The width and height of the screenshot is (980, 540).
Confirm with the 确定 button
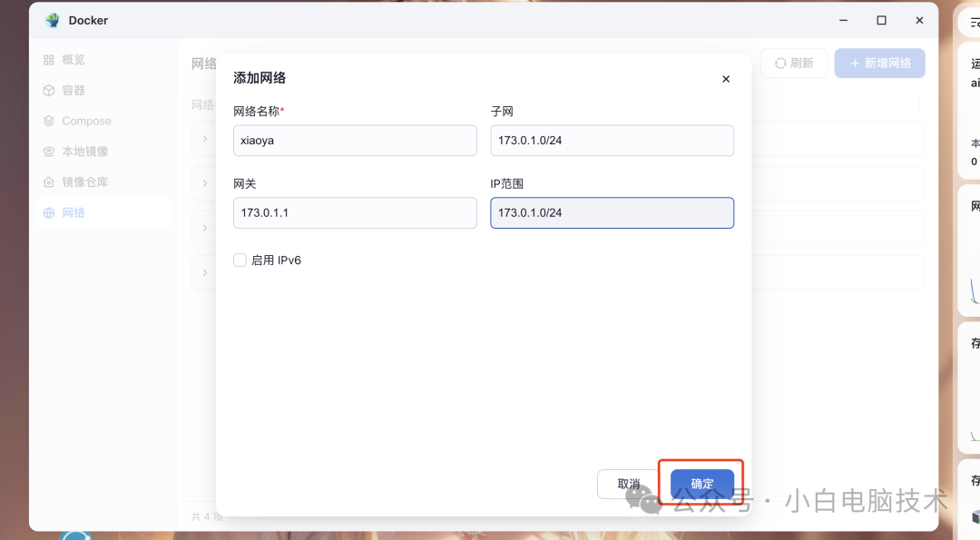(x=701, y=484)
